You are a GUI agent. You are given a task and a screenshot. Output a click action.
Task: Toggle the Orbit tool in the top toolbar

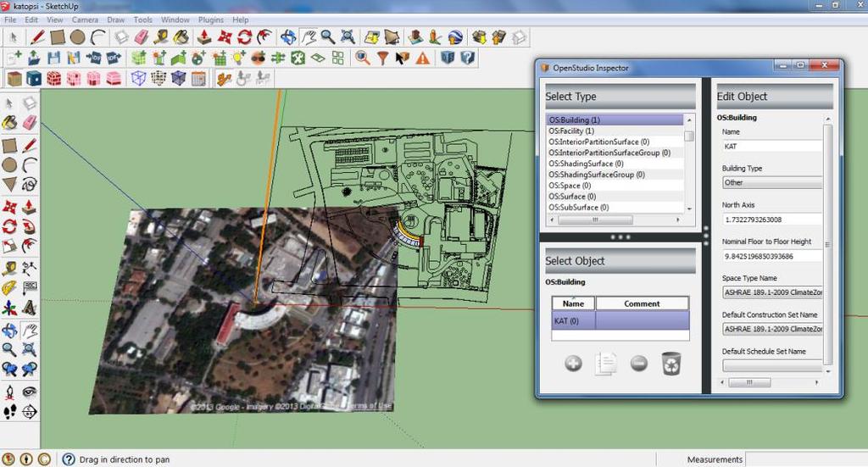pyautogui.click(x=288, y=37)
